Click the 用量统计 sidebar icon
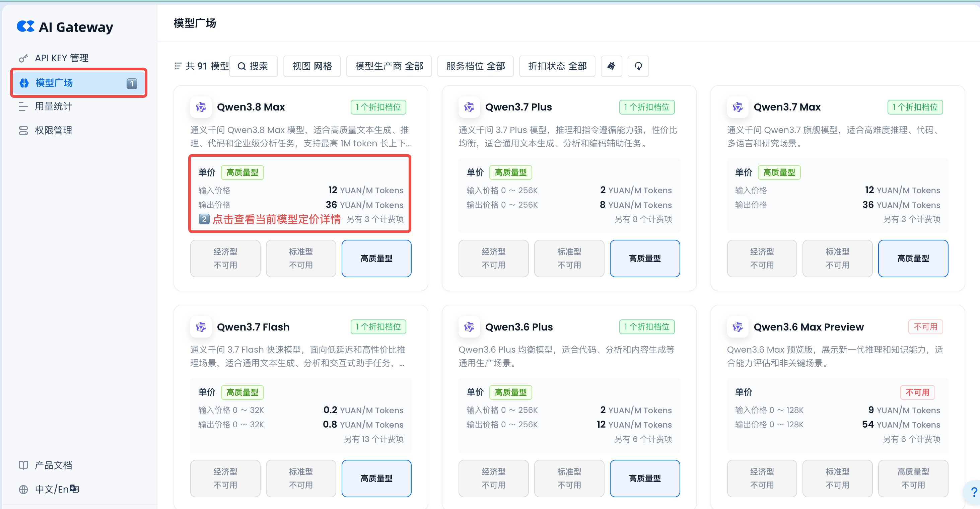This screenshot has height=509, width=980. click(23, 106)
